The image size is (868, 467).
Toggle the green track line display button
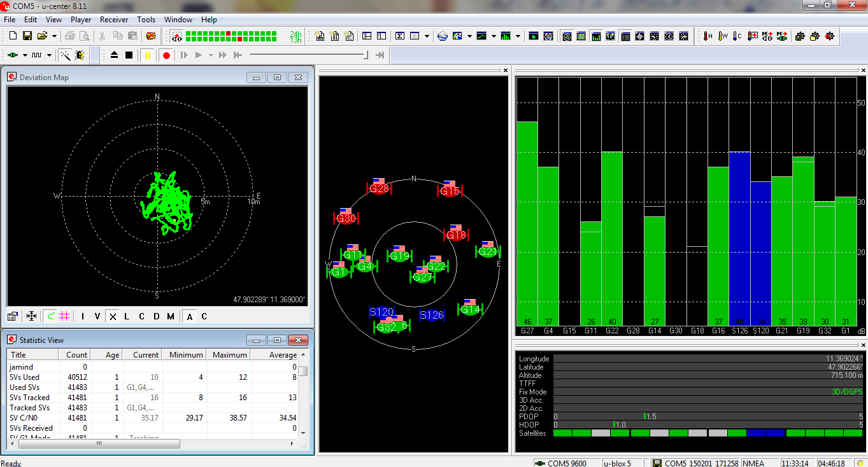click(50, 316)
